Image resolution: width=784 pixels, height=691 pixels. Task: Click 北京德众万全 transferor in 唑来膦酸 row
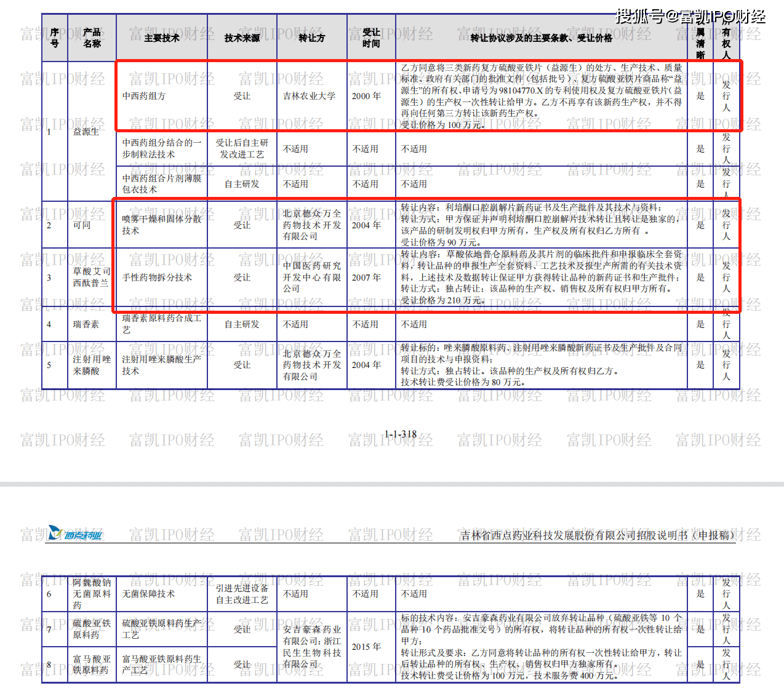[312, 365]
